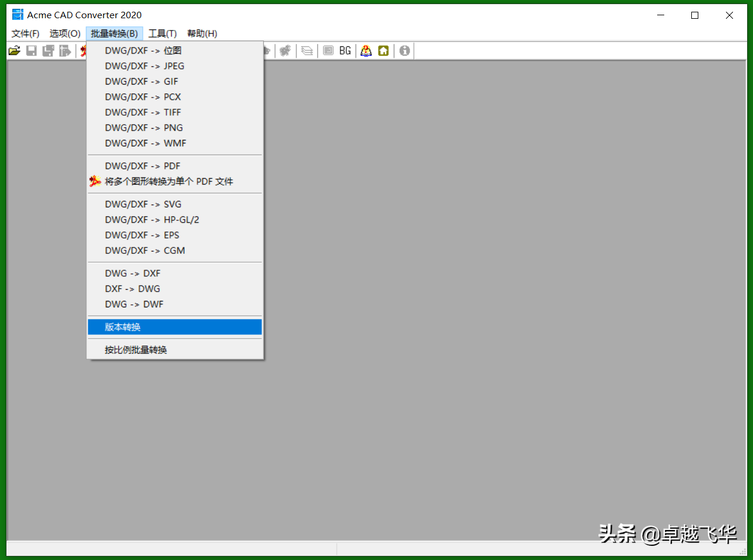753x560 pixels.
Task: Choose DWG/DXF -> CGM batch conversion
Action: click(175, 250)
